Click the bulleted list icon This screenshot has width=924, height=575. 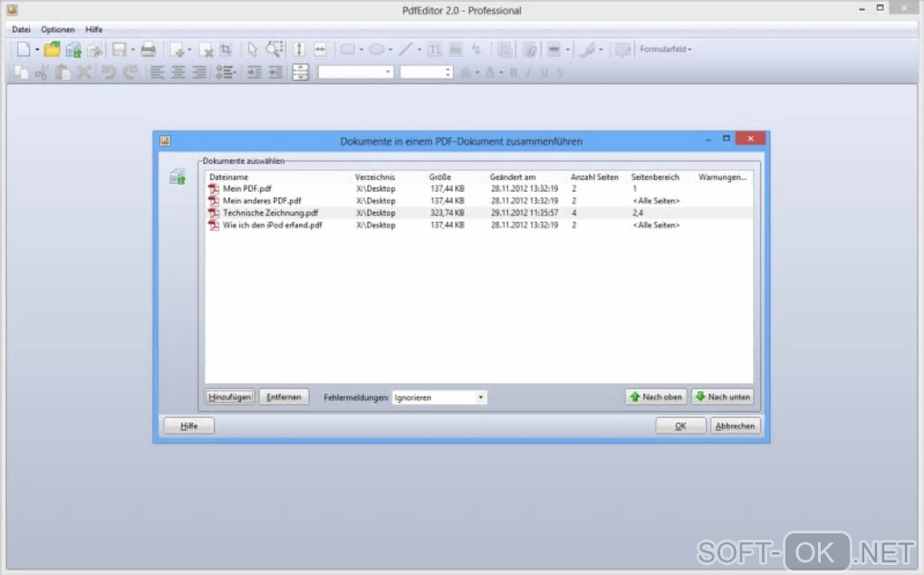pos(225,72)
